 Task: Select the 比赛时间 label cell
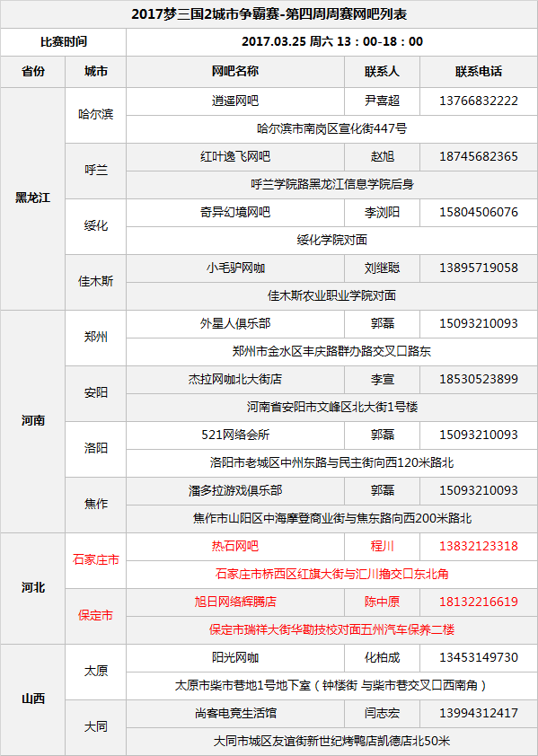(x=63, y=42)
